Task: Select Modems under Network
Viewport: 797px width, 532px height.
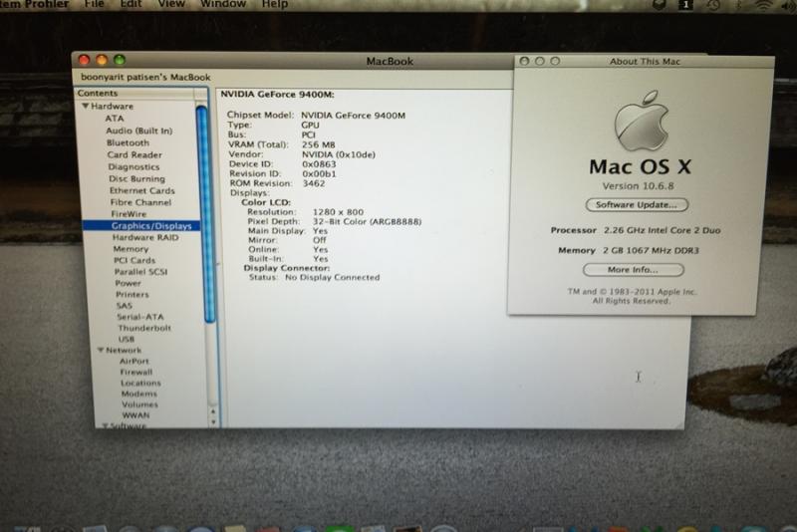Action: click(139, 394)
